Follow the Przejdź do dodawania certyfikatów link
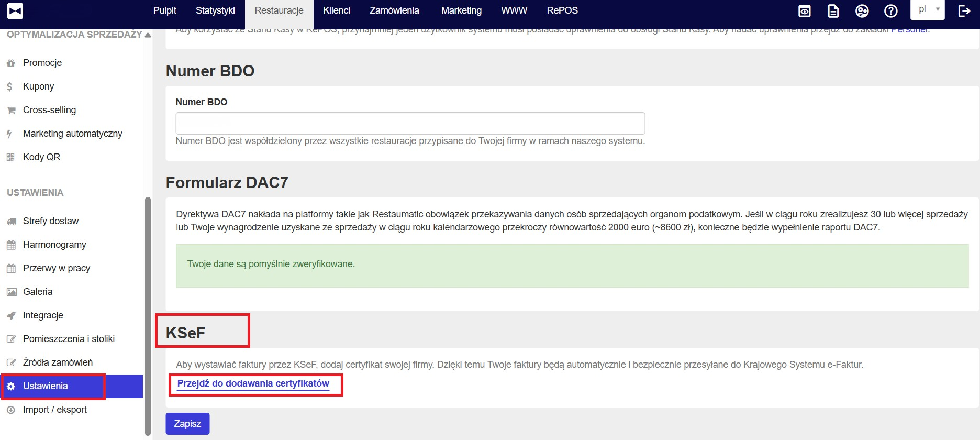 [x=253, y=383]
